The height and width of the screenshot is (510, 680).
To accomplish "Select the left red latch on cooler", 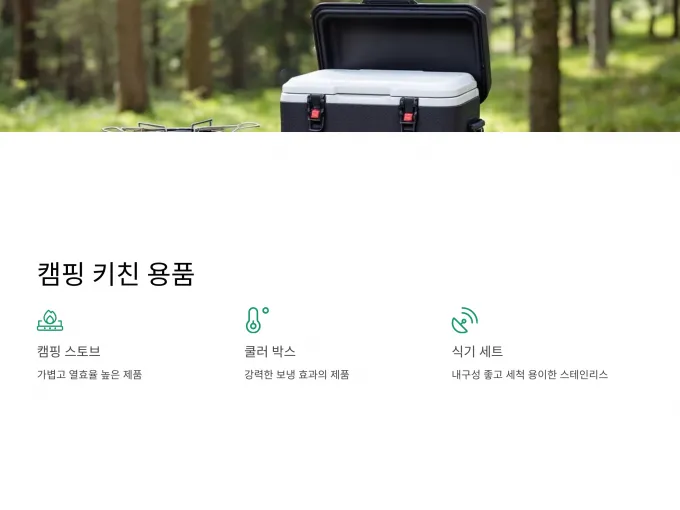I will pyautogui.click(x=315, y=113).
